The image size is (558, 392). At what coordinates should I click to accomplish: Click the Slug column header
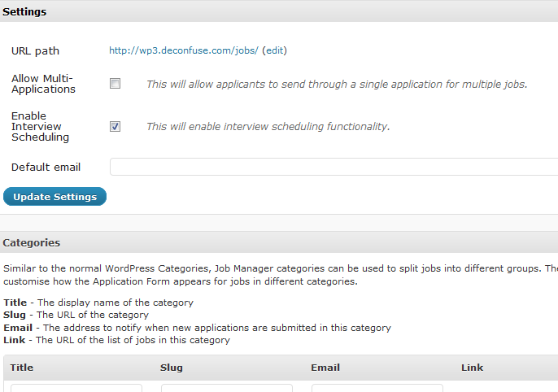171,368
